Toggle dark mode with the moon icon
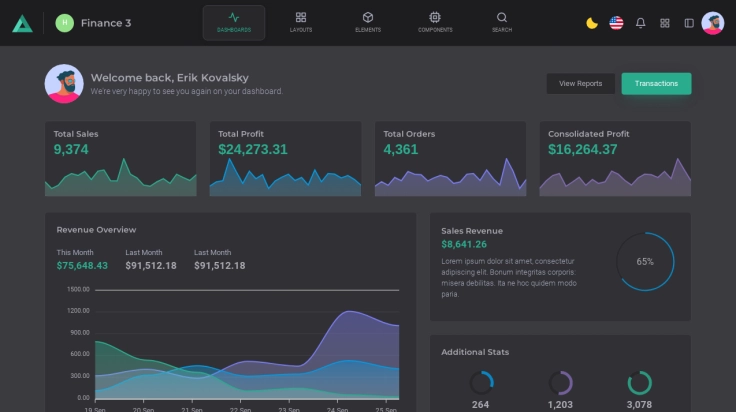 pyautogui.click(x=592, y=23)
